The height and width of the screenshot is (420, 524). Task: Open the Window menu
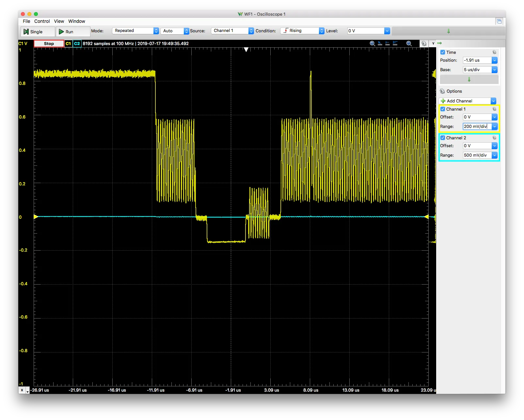click(x=77, y=21)
